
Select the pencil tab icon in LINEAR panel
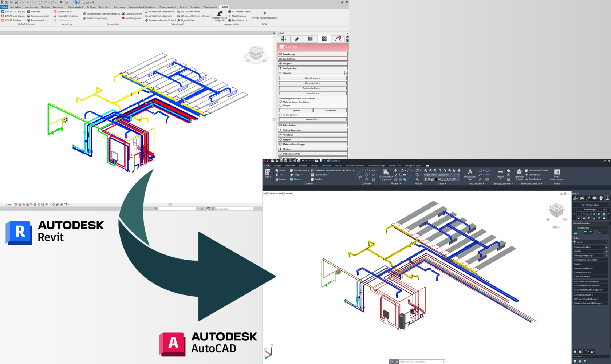pyautogui.click(x=297, y=39)
